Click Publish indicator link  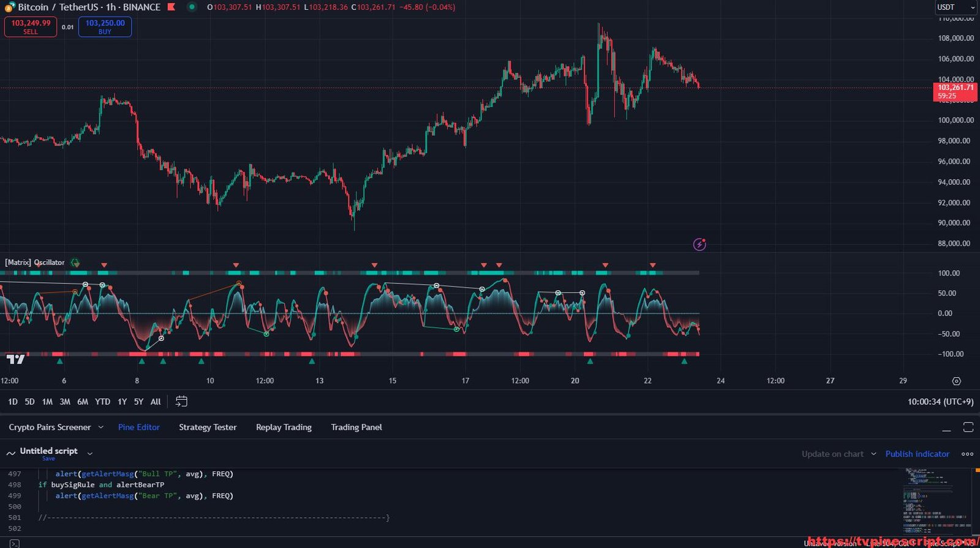point(917,454)
